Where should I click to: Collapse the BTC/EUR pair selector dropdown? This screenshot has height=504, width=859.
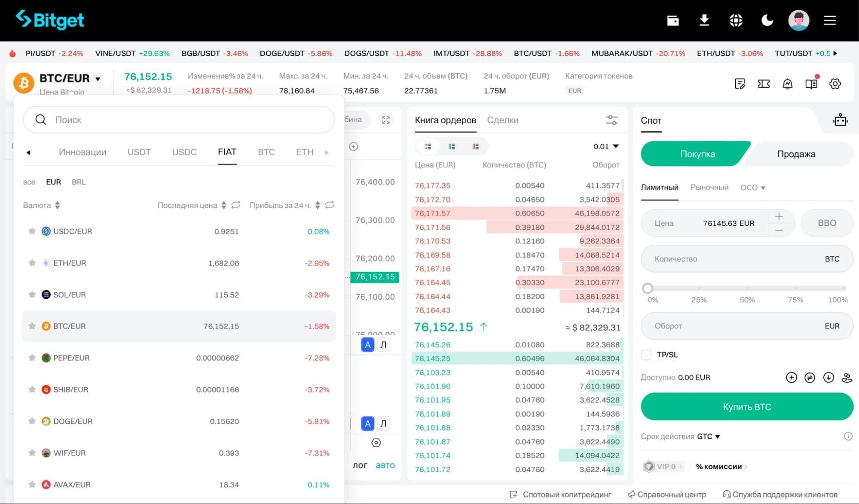(x=98, y=79)
